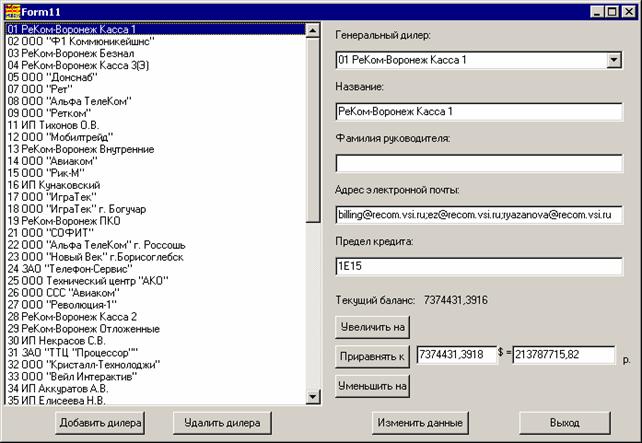Maximize the Form11 window
This screenshot has width=642, height=443.
tap(612, 12)
